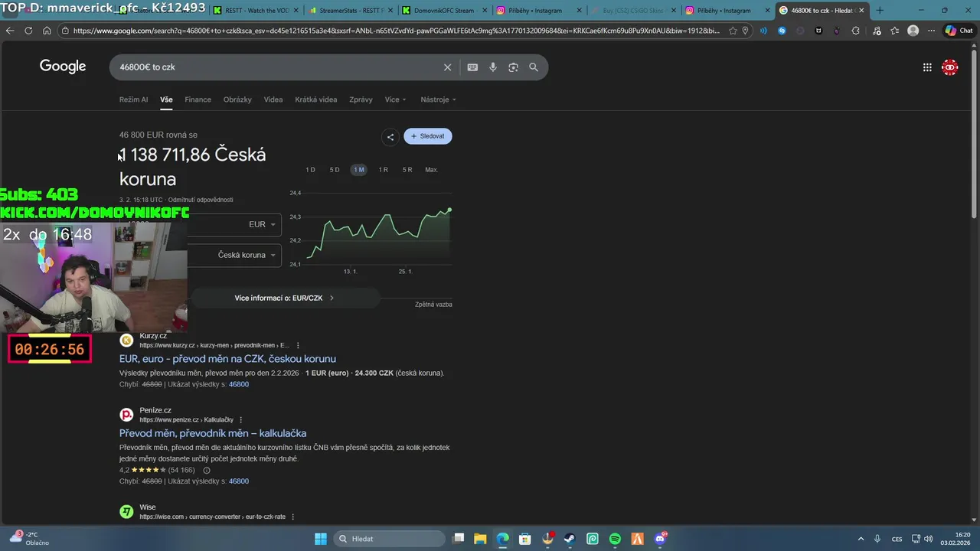The width and height of the screenshot is (980, 551).
Task: Switch to the Krátká videa tab
Action: (316, 99)
